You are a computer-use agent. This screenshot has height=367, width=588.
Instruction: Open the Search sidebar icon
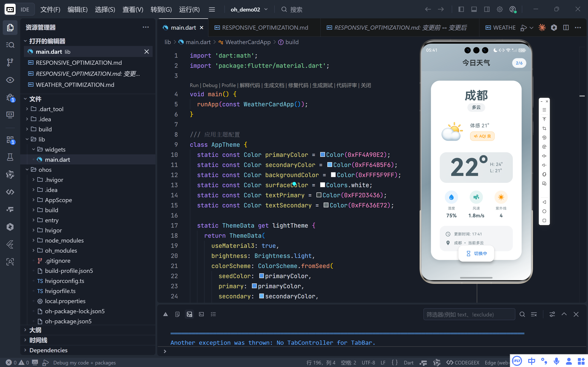point(10,45)
